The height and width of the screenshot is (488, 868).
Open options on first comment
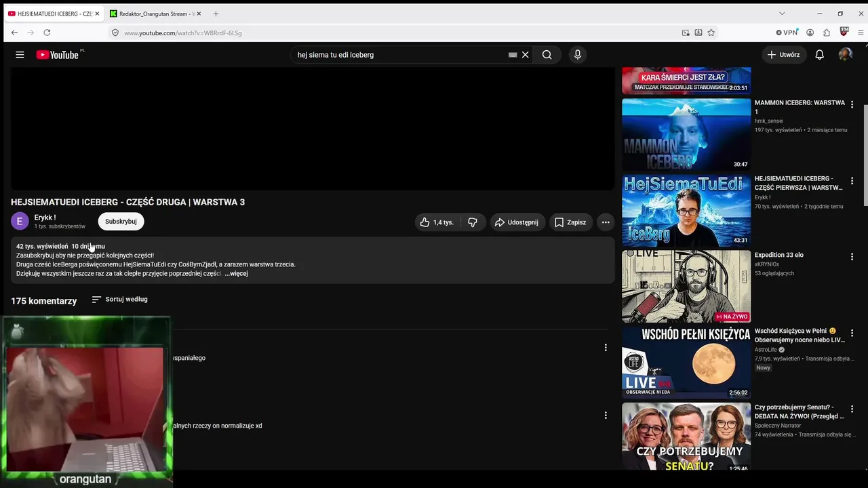606,348
